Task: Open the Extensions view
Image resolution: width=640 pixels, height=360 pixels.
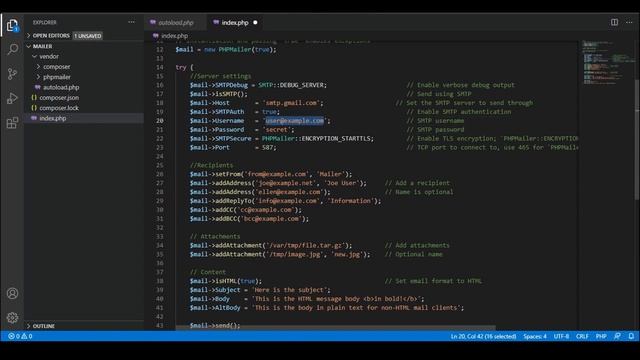Action: [12, 123]
